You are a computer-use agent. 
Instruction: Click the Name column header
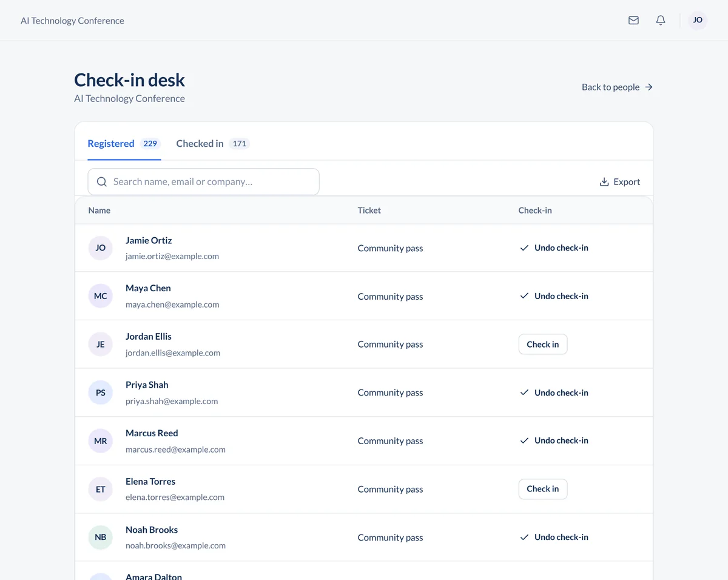pos(99,211)
